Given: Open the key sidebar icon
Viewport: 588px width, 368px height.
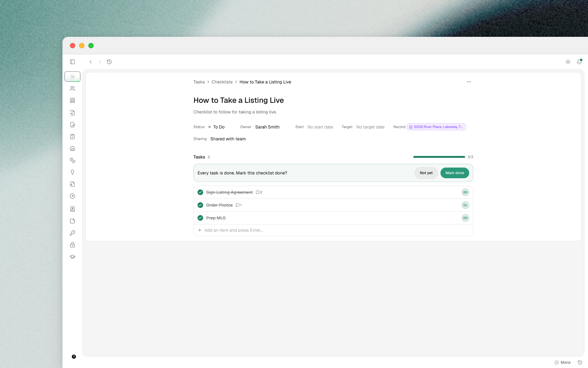Looking at the screenshot, I should [x=72, y=233].
